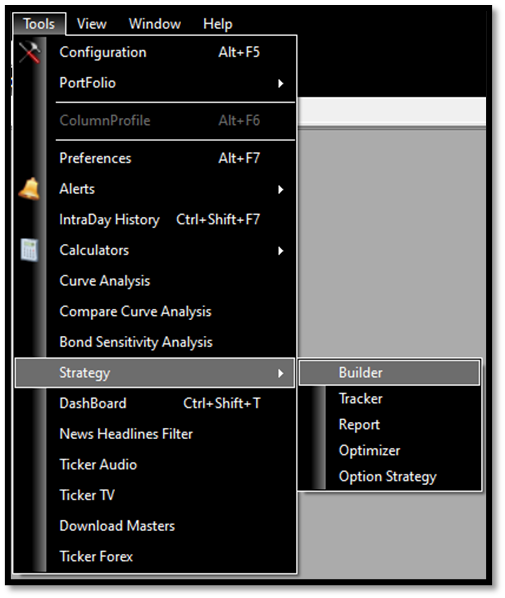Image resolution: width=505 pixels, height=598 pixels.
Task: Click the hammer and screwdriver Configuration icon
Action: pyautogui.click(x=30, y=52)
